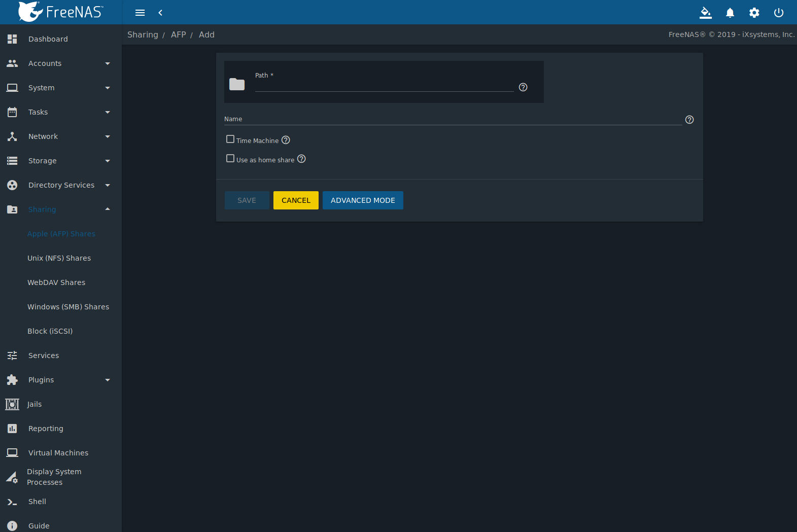797x532 pixels.
Task: Open the Reporting page
Action: tap(46, 429)
